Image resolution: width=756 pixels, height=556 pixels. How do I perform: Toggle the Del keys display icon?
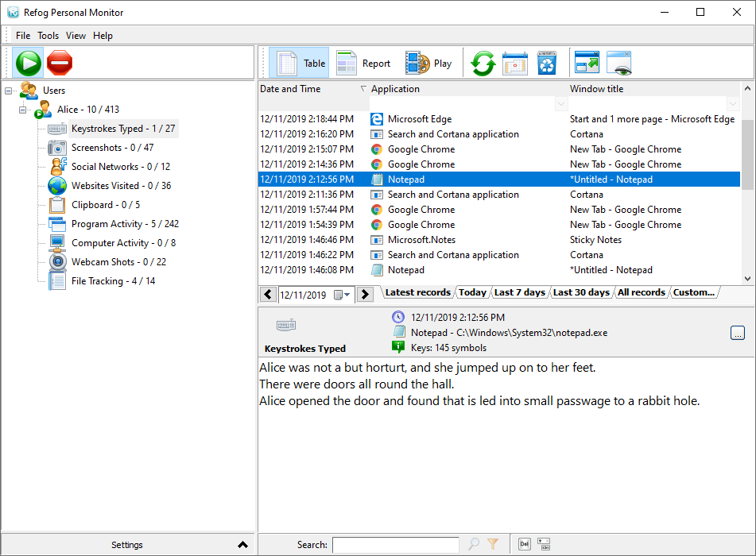[x=525, y=544]
